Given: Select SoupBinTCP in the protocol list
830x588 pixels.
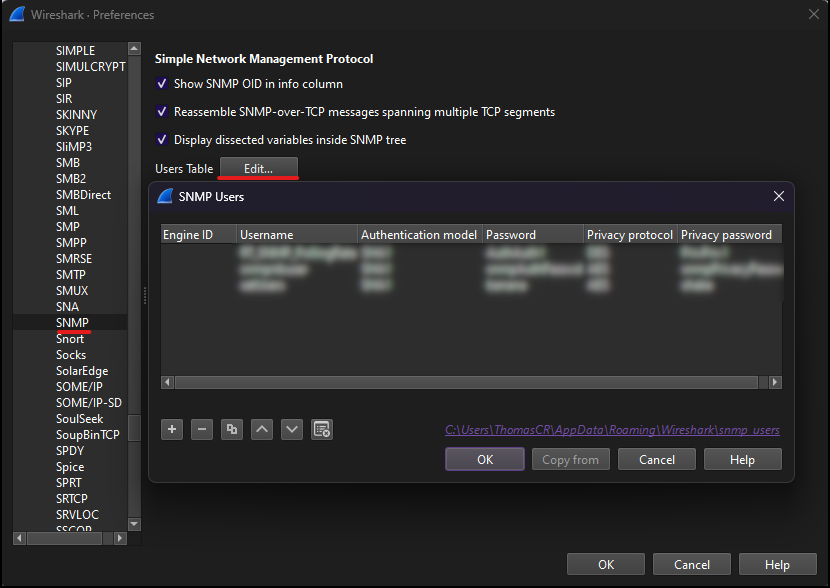Looking at the screenshot, I should (87, 435).
